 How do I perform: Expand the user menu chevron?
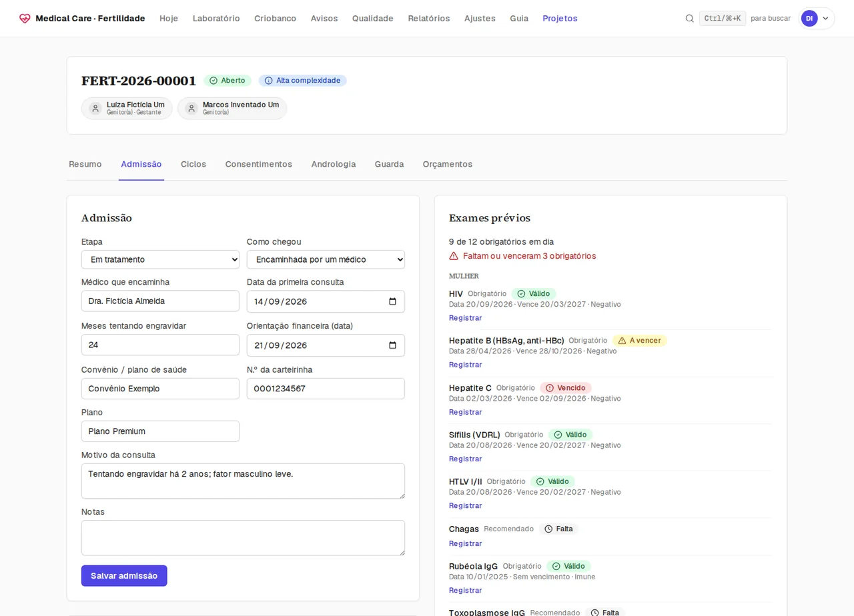825,19
